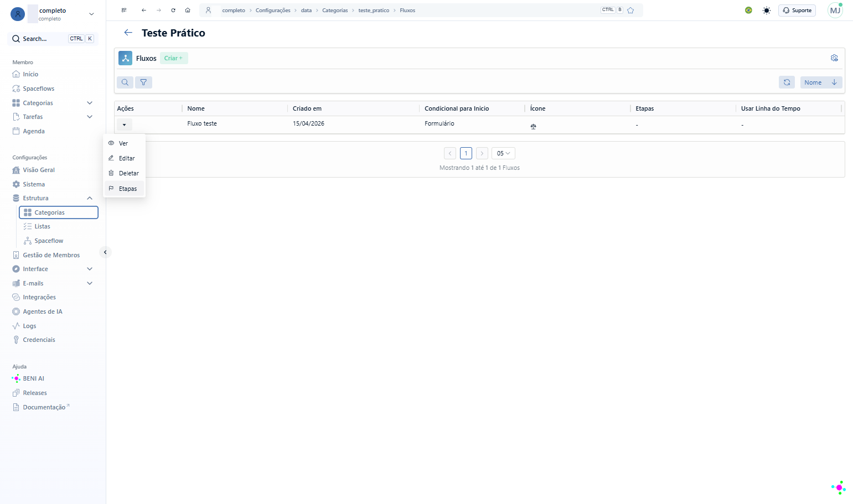Open the sidebar layout icon in top bar
This screenshot has height=504, width=853.
(x=124, y=10)
